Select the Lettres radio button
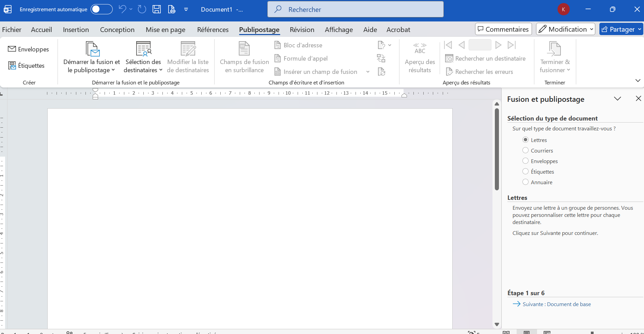Image resolution: width=644 pixels, height=334 pixels. click(x=525, y=140)
